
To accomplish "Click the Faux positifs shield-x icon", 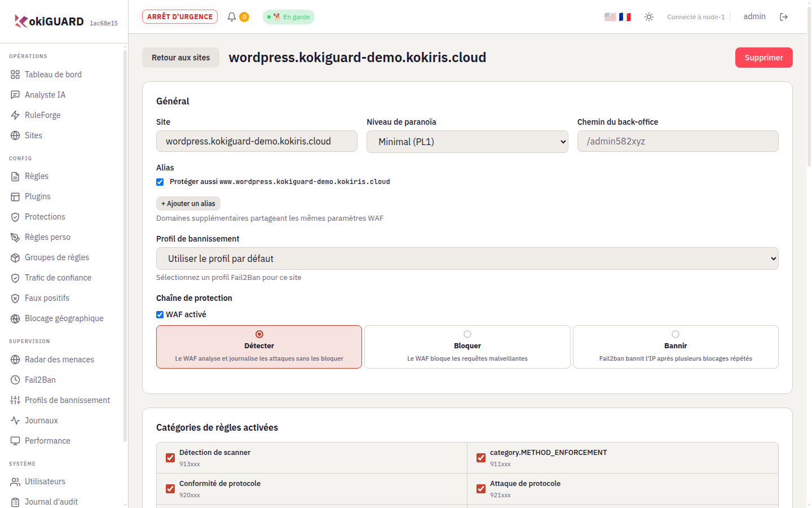I will (15, 298).
